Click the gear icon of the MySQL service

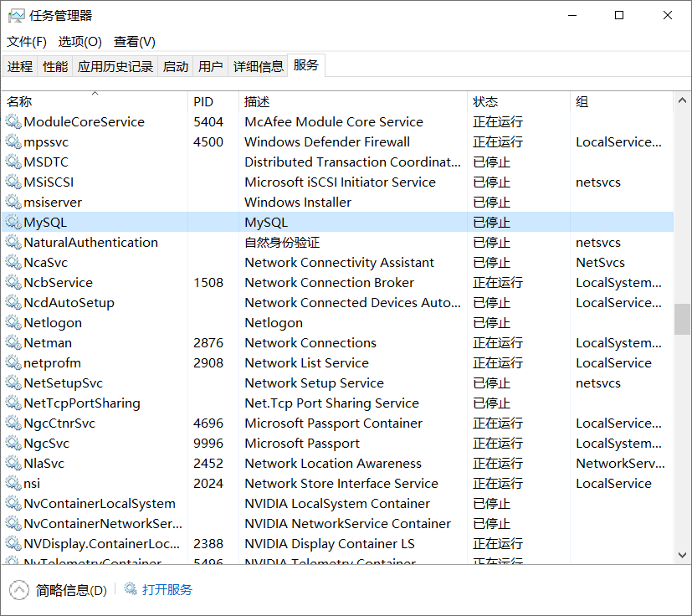click(x=13, y=222)
